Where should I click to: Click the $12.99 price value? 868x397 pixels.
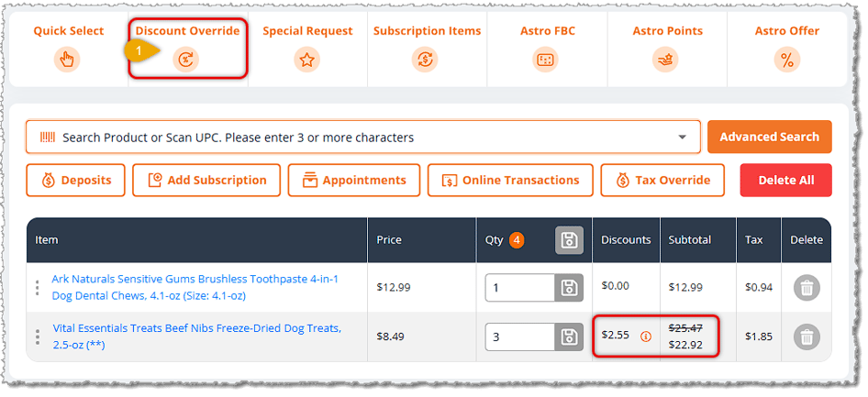[393, 288]
